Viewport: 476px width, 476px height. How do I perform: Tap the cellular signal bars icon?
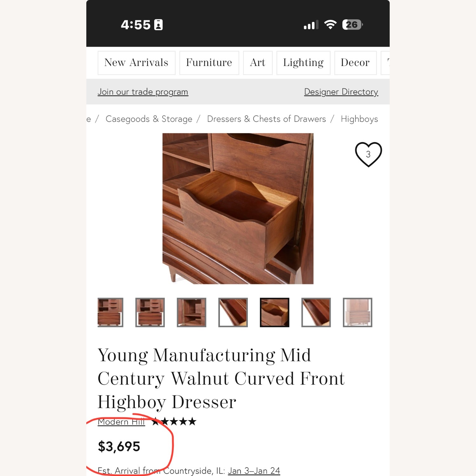point(309,24)
